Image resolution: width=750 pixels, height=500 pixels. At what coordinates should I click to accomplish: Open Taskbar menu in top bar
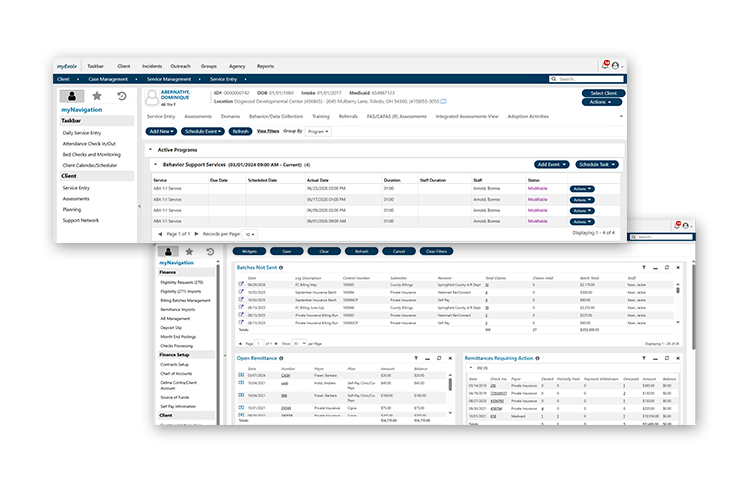point(95,66)
